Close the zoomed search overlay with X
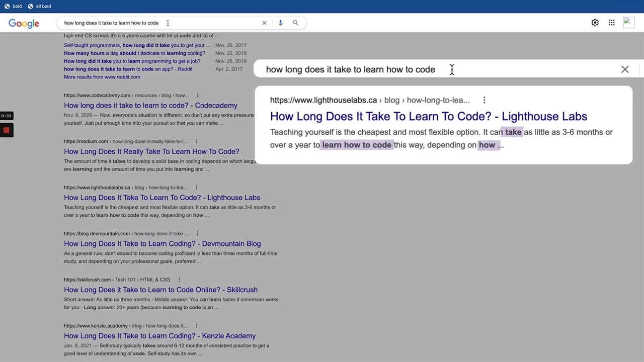Screen dimensions: 644x362 coord(624,69)
